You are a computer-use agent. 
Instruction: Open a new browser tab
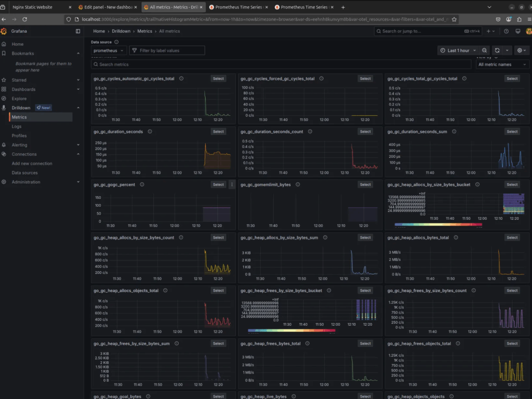coord(343,7)
